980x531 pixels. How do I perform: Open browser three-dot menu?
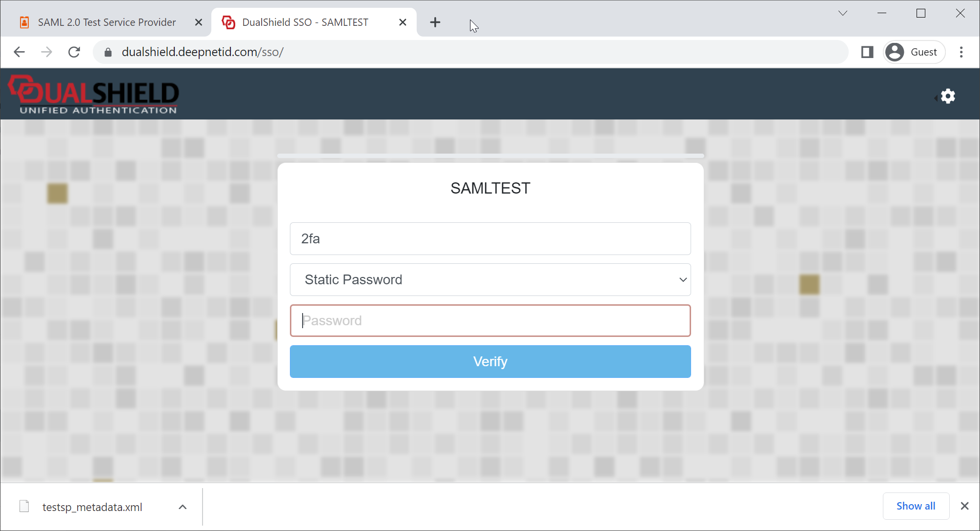(x=961, y=52)
